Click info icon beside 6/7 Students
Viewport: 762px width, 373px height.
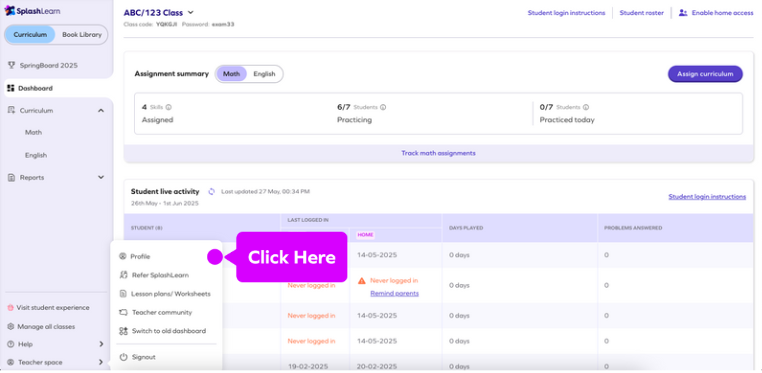[x=383, y=107]
